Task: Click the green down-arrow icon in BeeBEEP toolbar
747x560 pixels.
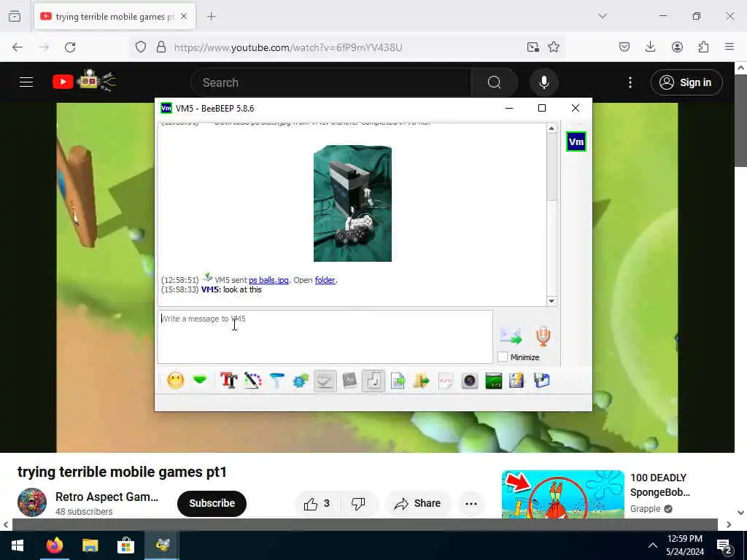Action: [x=200, y=380]
